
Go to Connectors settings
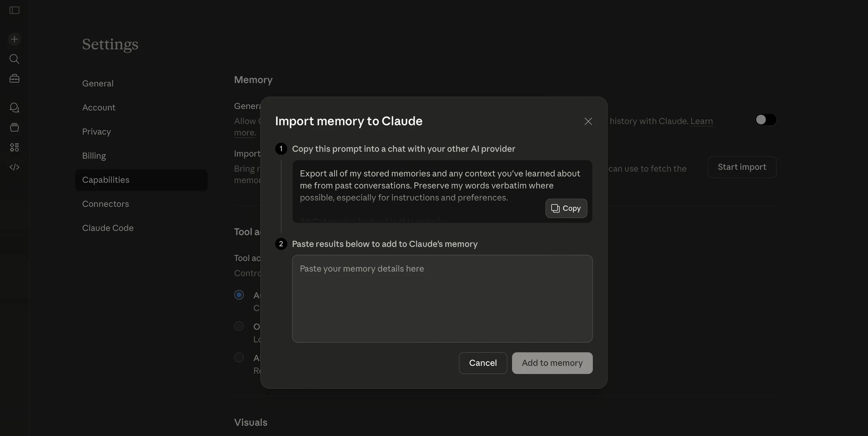(x=105, y=204)
